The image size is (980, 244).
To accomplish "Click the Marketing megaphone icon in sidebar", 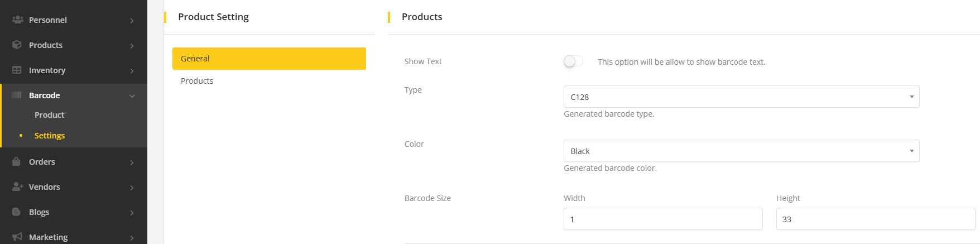I will tap(17, 237).
